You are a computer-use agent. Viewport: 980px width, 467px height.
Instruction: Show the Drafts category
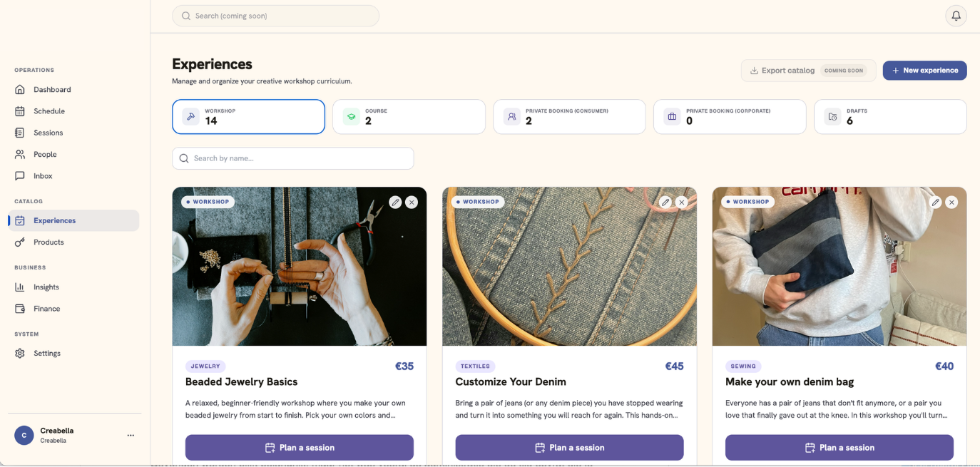[890, 117]
